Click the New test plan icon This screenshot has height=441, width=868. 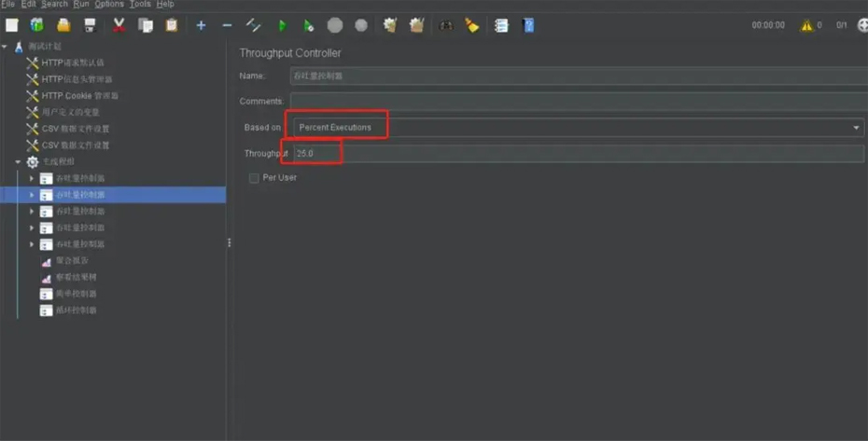pos(12,25)
